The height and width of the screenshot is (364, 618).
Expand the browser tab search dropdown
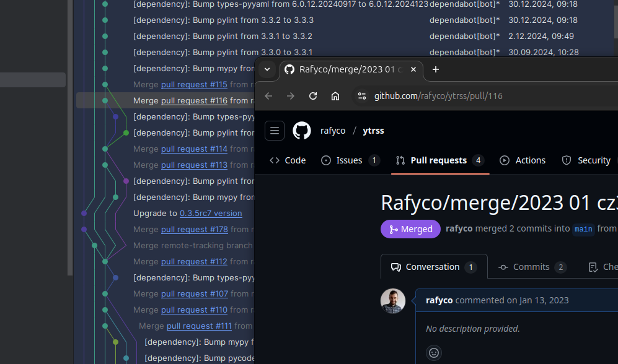tap(267, 69)
